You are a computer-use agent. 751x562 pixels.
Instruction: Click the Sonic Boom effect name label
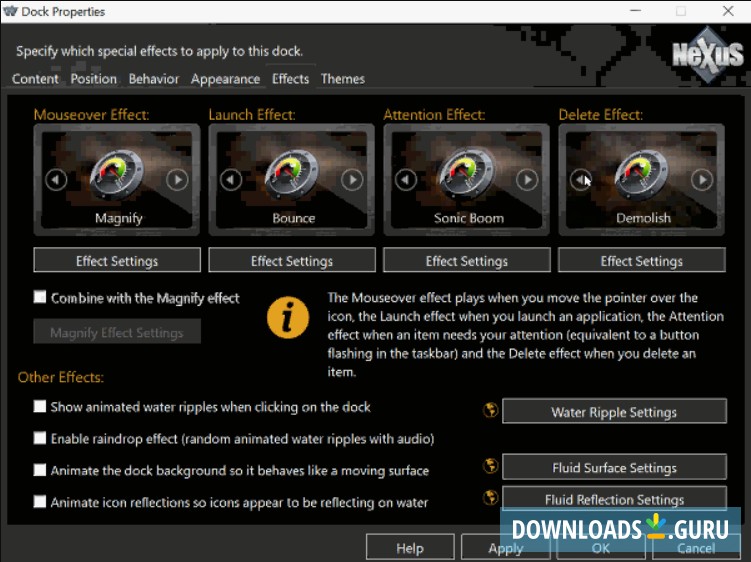[469, 218]
